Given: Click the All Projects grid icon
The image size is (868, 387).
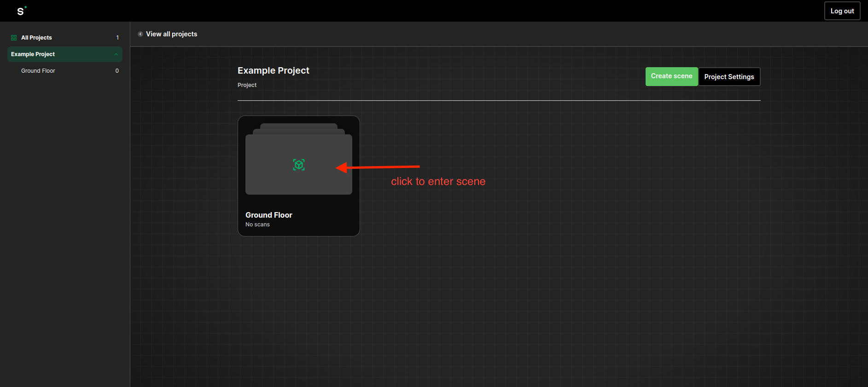Looking at the screenshot, I should click(14, 38).
